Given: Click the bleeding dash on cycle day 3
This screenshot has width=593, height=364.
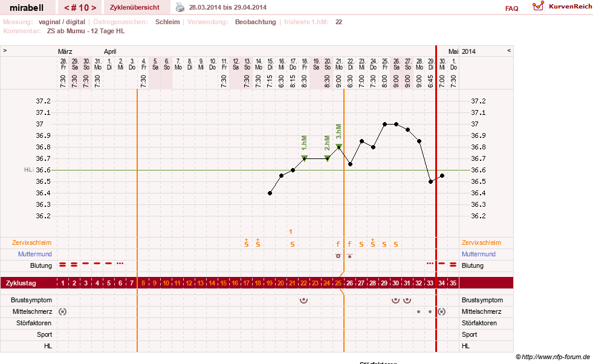Looking at the screenshot, I should (86, 264).
